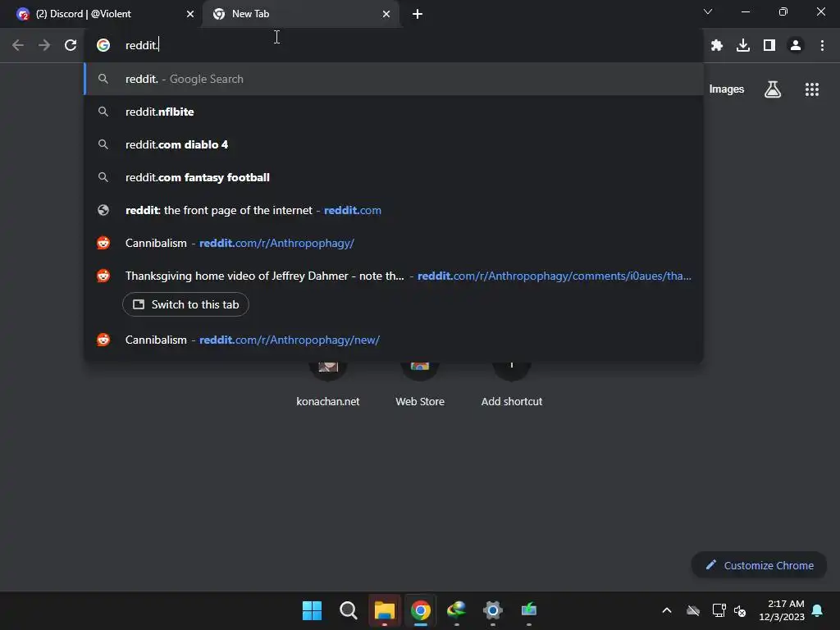Select the 'reddit. - Google Search' suggestion
Viewport: 840px width, 630px height.
(394, 79)
